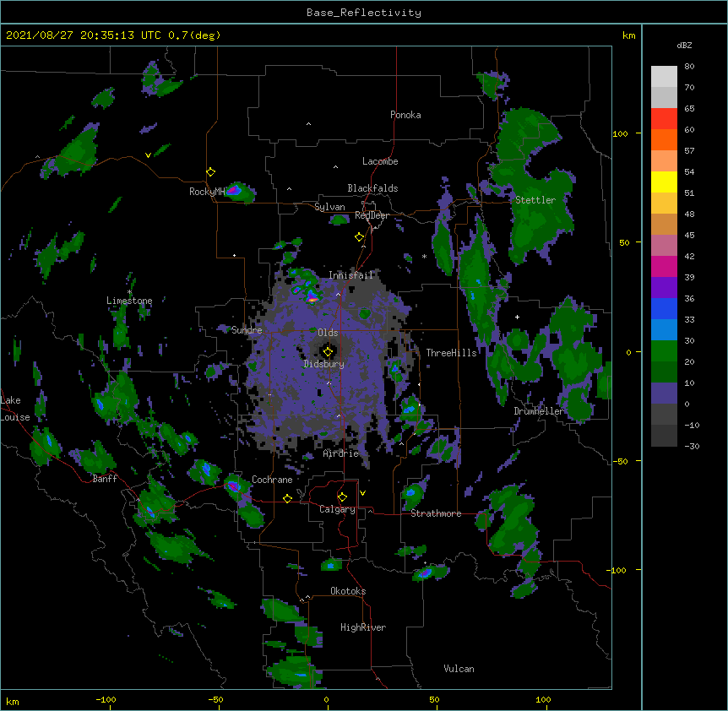Click the Lake Louise label
The image size is (728, 711).
(15, 409)
